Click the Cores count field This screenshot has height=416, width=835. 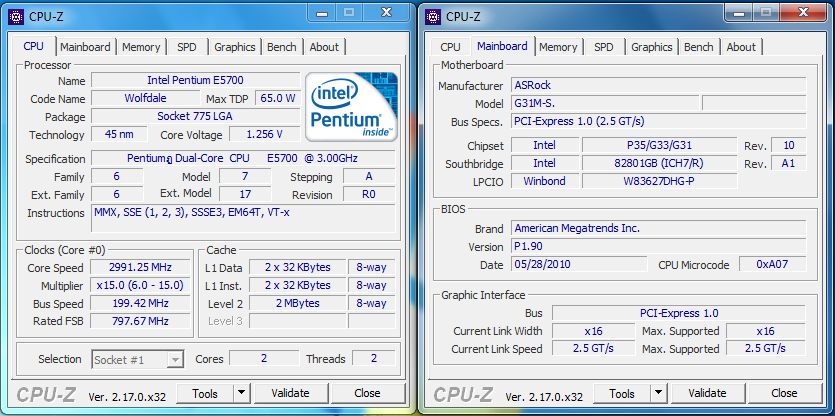coord(264,358)
